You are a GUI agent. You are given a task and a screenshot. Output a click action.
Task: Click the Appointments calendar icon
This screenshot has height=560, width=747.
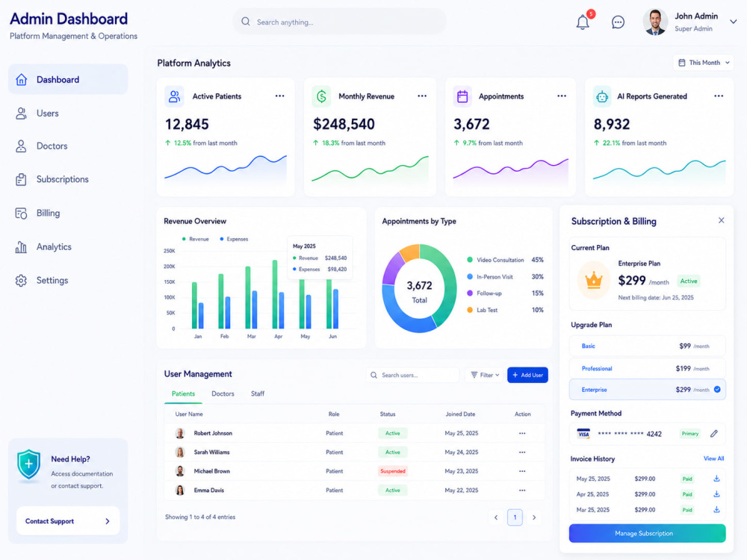(462, 96)
